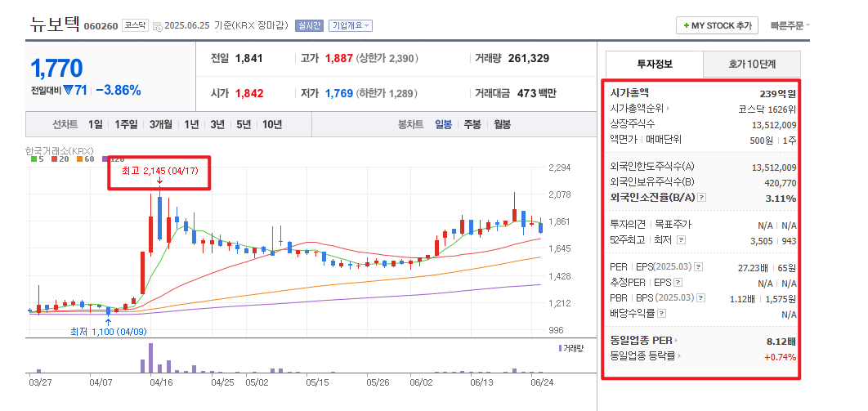
Task: Select the 1일 line chart period
Action: click(95, 124)
